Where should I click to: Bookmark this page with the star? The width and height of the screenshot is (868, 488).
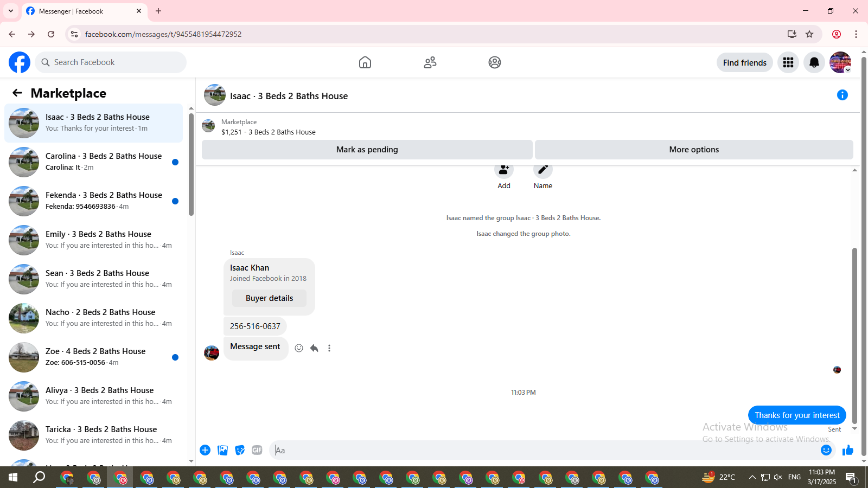coord(809,34)
